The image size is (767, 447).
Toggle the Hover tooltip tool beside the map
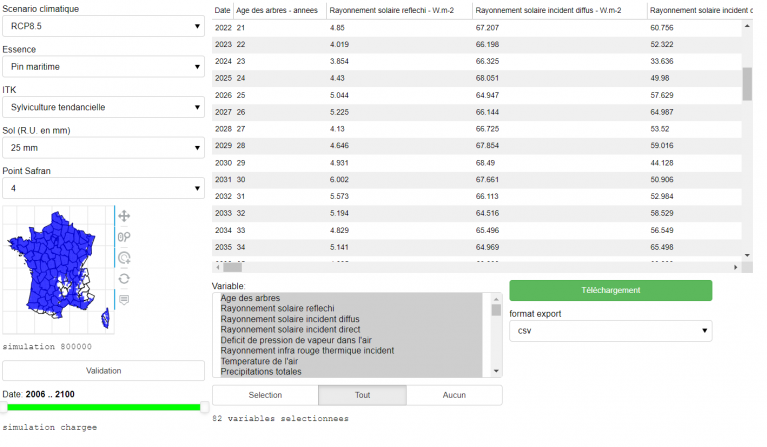point(124,299)
